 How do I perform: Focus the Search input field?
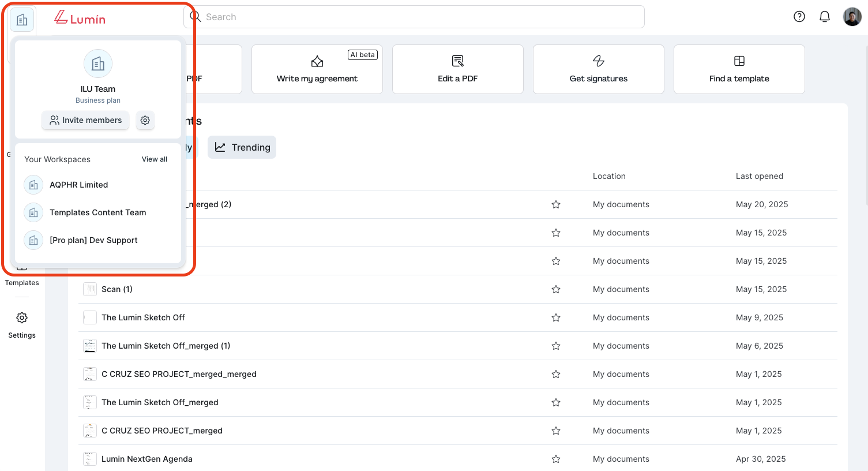point(414,17)
